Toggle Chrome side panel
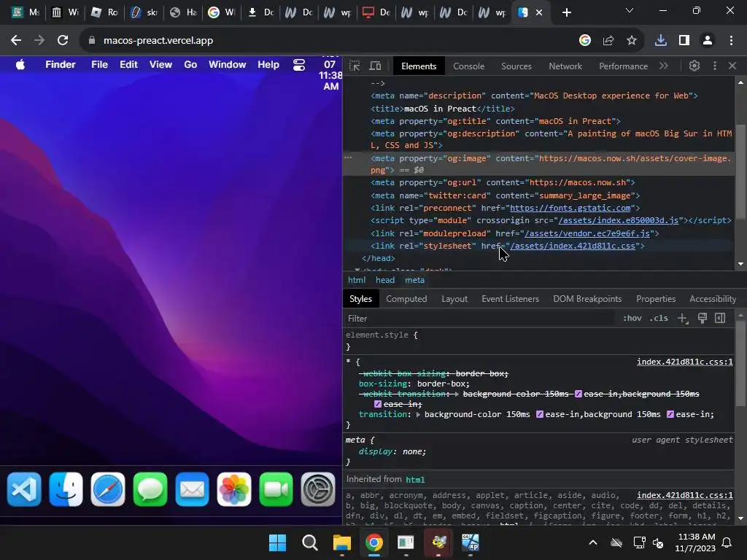This screenshot has width=747, height=560. 684,41
